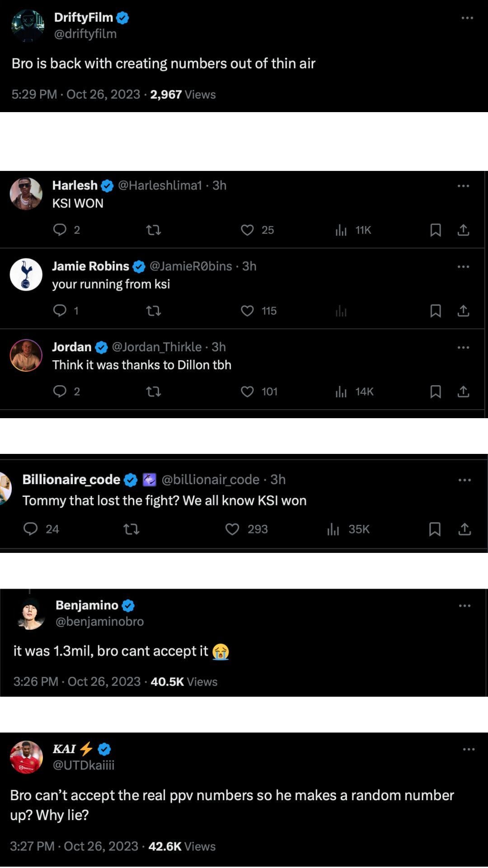Image resolution: width=488 pixels, height=868 pixels.
Task: Like Billionaire_code's tweet about KSI winning
Action: click(233, 529)
